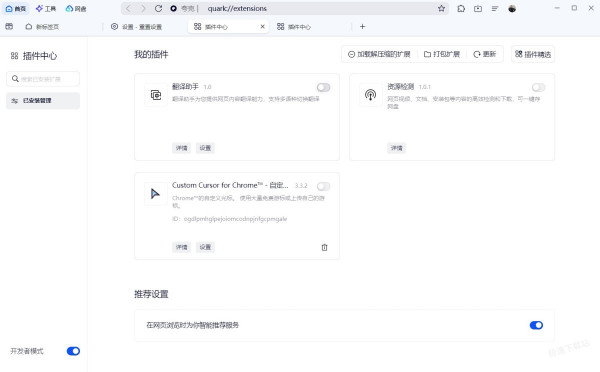
Task: Open the extensions puzzle icon
Action: pyautogui.click(x=461, y=8)
